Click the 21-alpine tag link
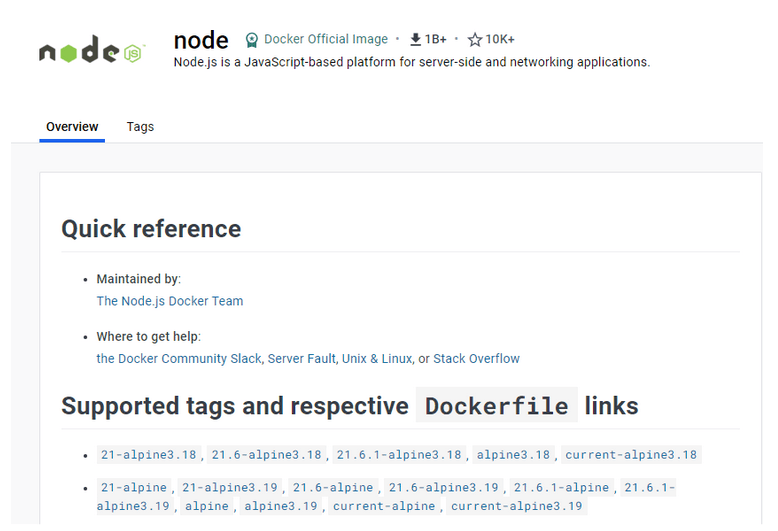The image size is (778, 531). coord(134,488)
